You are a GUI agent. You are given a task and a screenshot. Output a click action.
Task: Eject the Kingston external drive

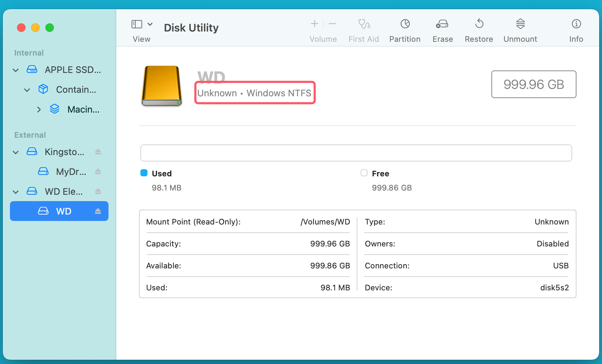pos(98,152)
